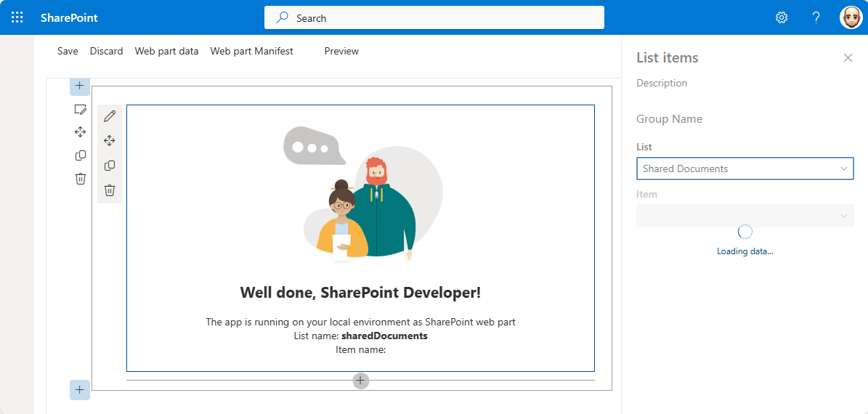Open the user profile avatar
868x414 pixels.
coord(851,17)
